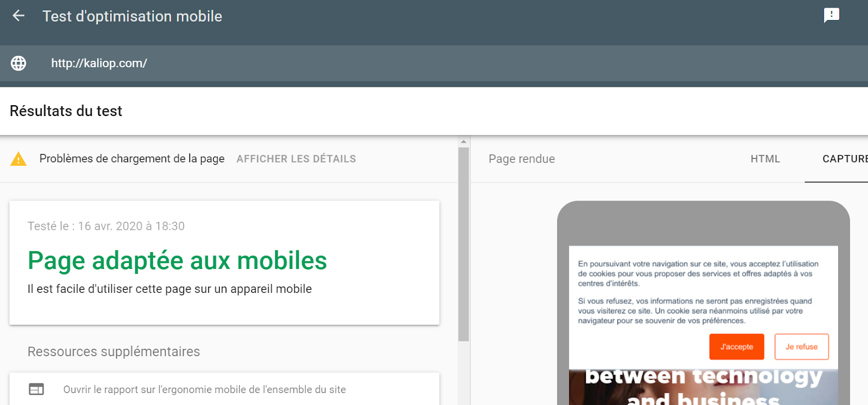Switch to the HTML tab

[x=765, y=159]
